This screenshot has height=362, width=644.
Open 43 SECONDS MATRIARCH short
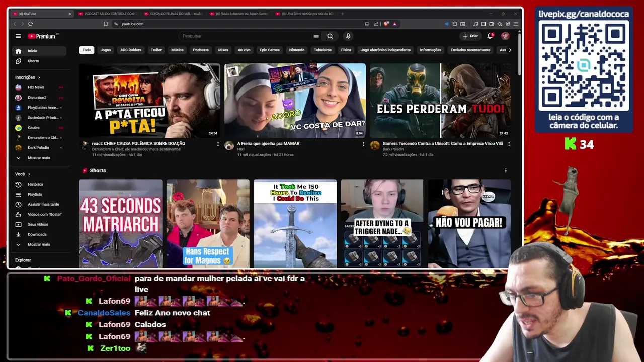coord(121,224)
